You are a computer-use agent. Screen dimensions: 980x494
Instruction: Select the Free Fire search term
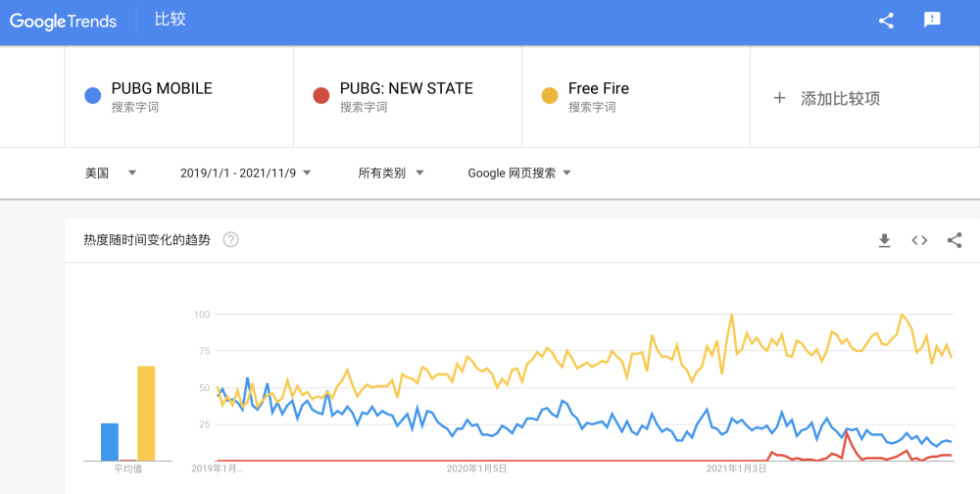coord(598,88)
